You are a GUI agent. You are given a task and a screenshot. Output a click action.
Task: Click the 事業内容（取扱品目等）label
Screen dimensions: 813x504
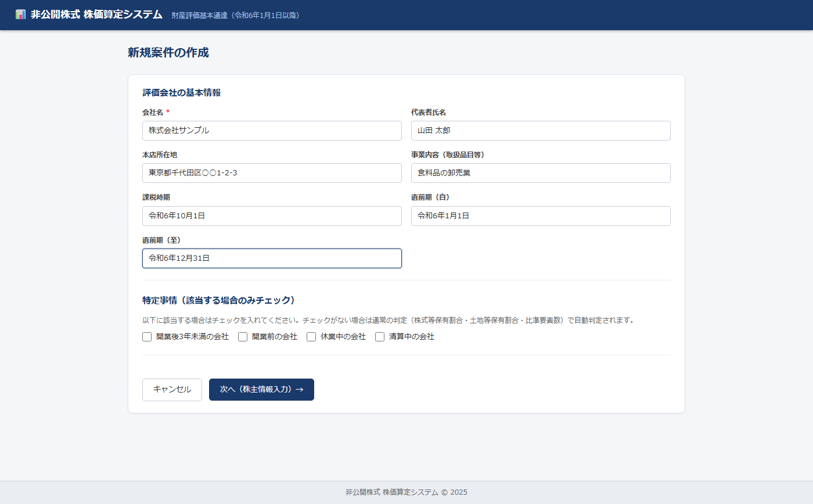(x=448, y=155)
